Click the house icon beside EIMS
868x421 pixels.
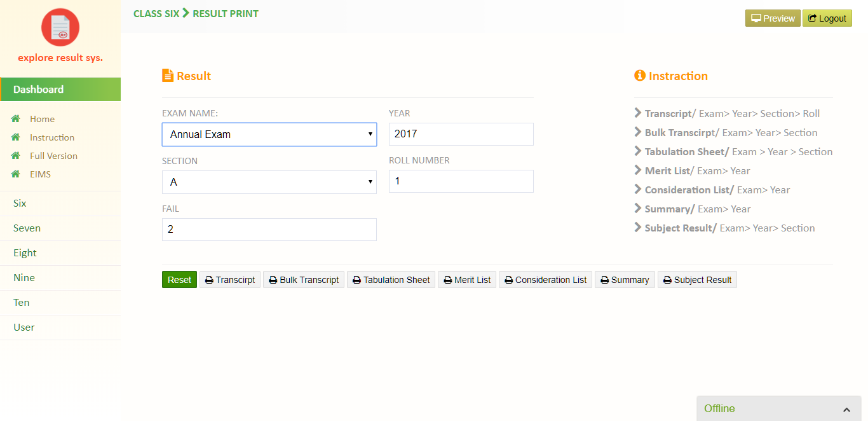(16, 174)
